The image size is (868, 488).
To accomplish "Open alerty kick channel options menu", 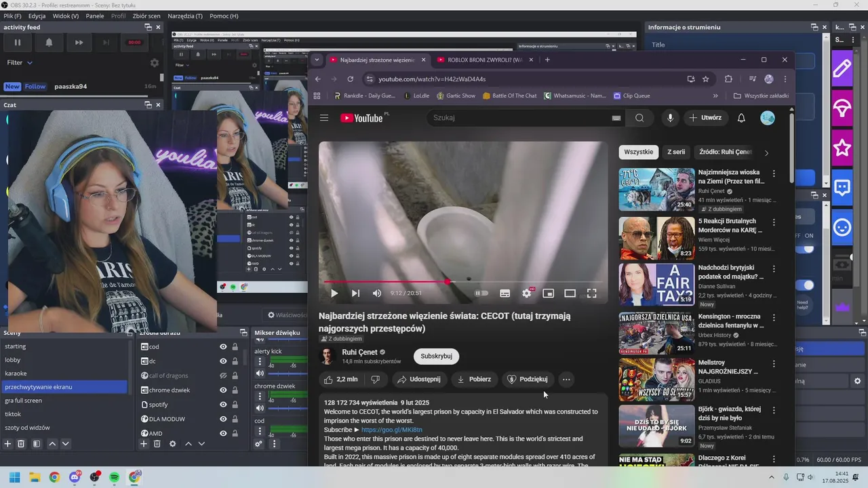I will [x=260, y=361].
